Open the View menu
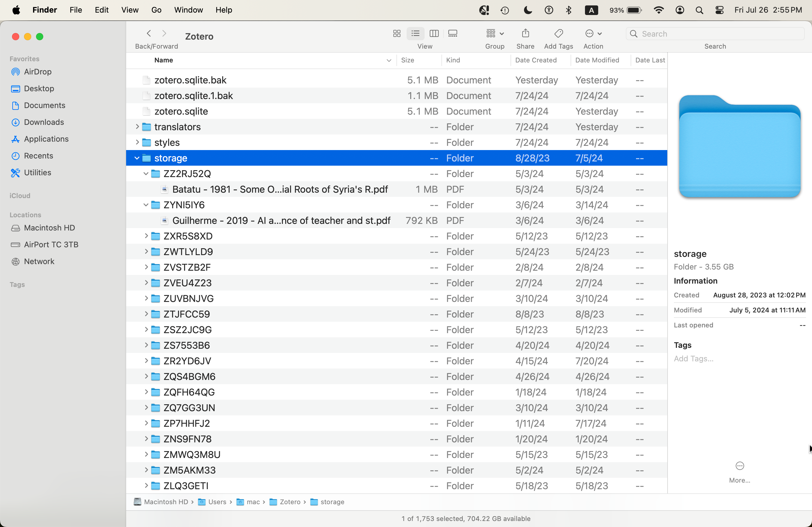812x527 pixels. (x=130, y=10)
